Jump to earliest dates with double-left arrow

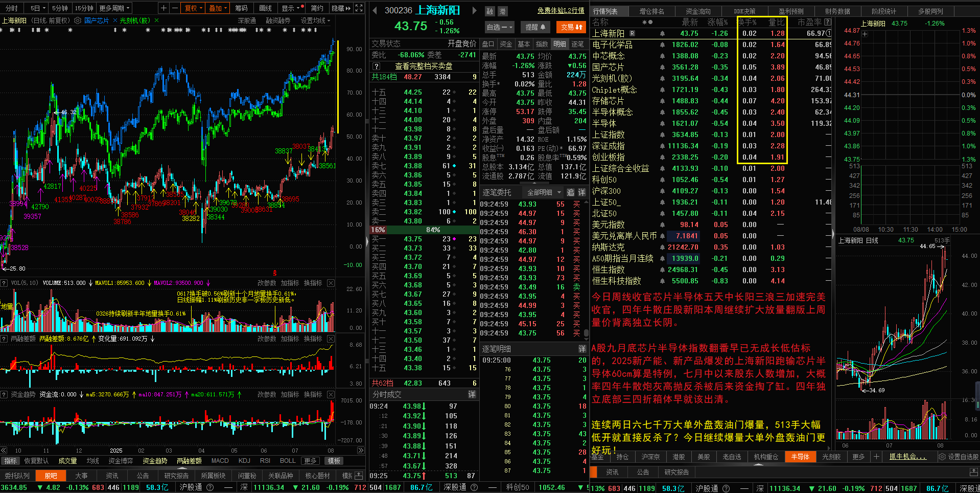point(4,451)
